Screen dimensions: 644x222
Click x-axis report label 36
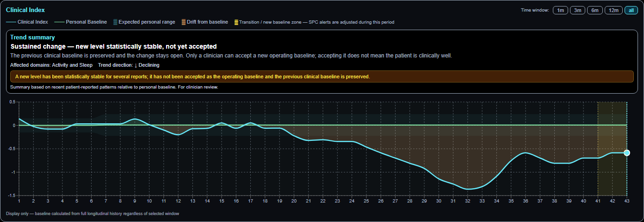click(x=525, y=201)
